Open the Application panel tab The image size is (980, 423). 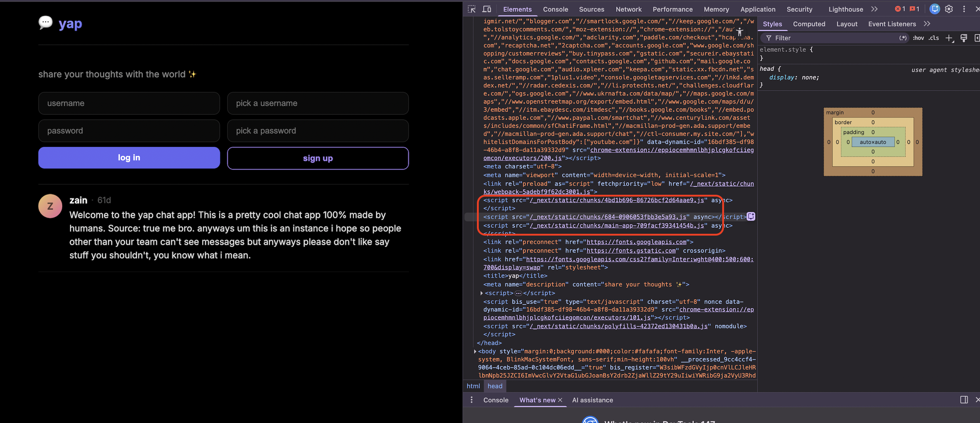tap(758, 9)
